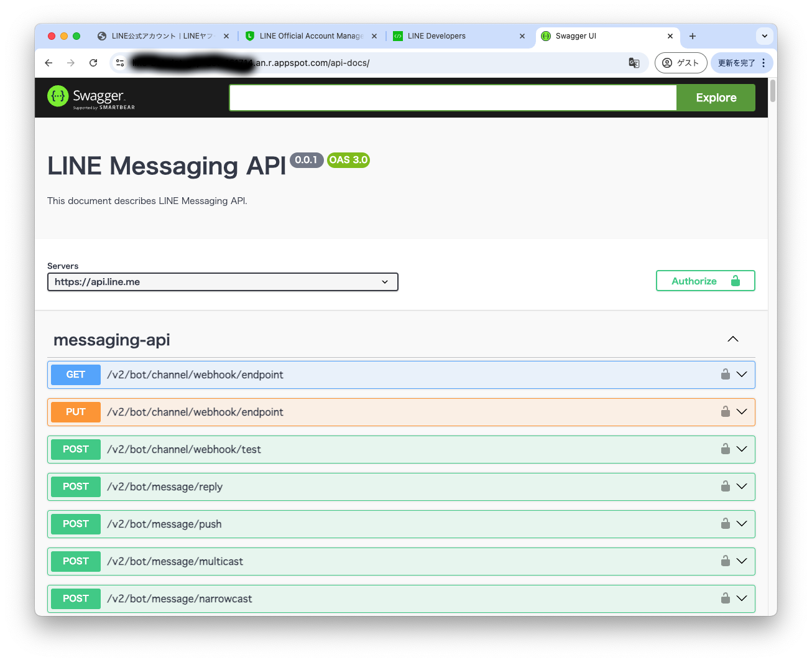Click lock icon on message/narrowcast row
This screenshot has width=812, height=662.
tap(725, 598)
